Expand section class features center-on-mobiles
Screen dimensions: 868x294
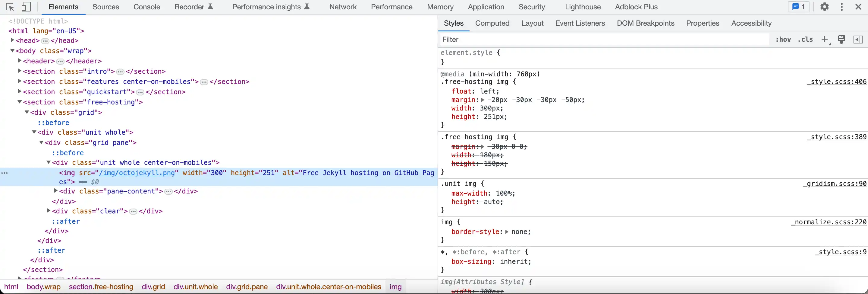(x=20, y=81)
